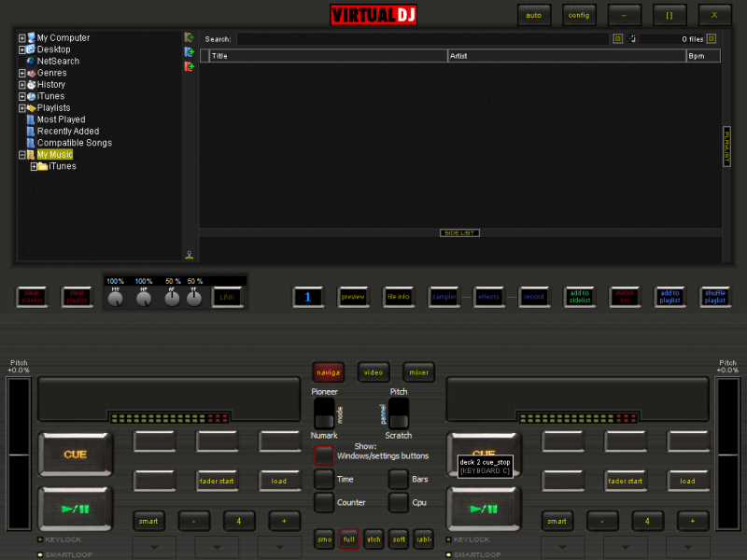
Task: Click the Desktop icon in the folder tree
Action: coord(32,49)
